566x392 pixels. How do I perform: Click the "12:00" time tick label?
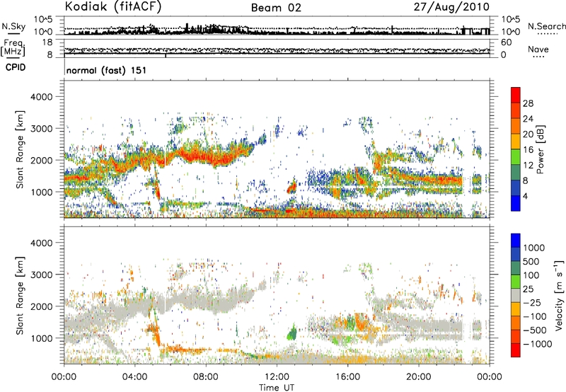coord(277,377)
